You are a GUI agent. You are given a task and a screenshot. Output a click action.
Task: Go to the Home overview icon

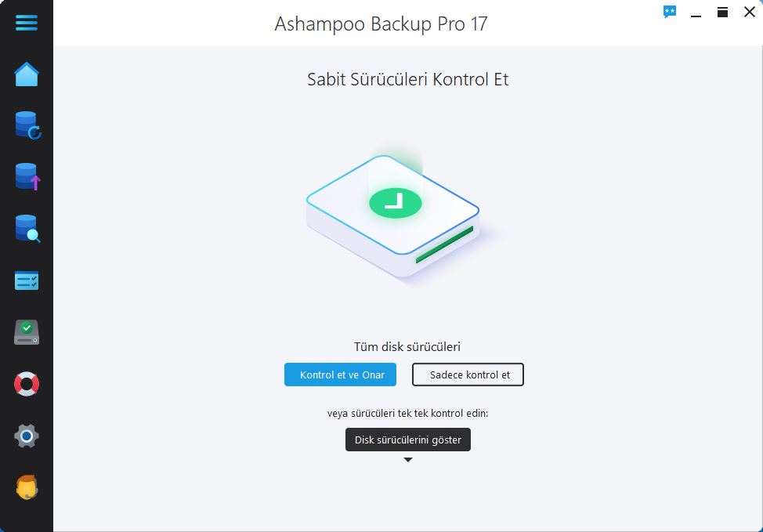click(27, 74)
